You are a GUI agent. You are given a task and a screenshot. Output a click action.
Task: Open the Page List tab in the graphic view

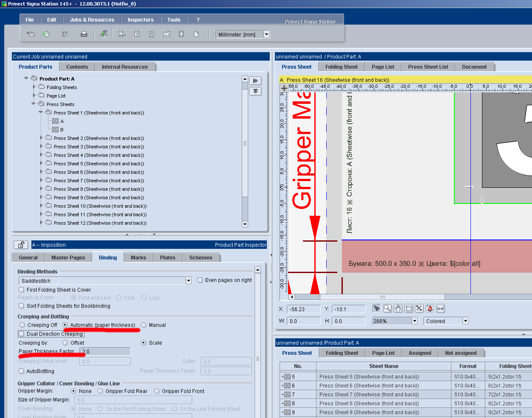[383, 67]
